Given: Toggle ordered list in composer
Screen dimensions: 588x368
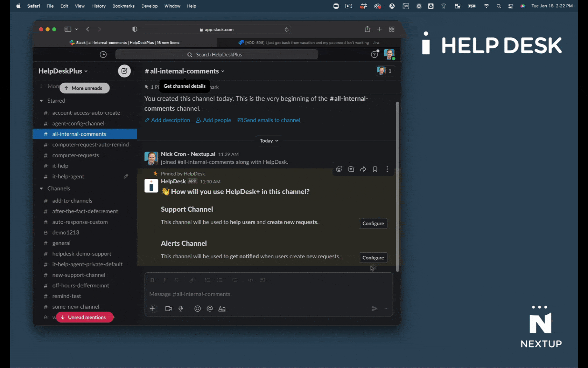Looking at the screenshot, I should [x=208, y=280].
